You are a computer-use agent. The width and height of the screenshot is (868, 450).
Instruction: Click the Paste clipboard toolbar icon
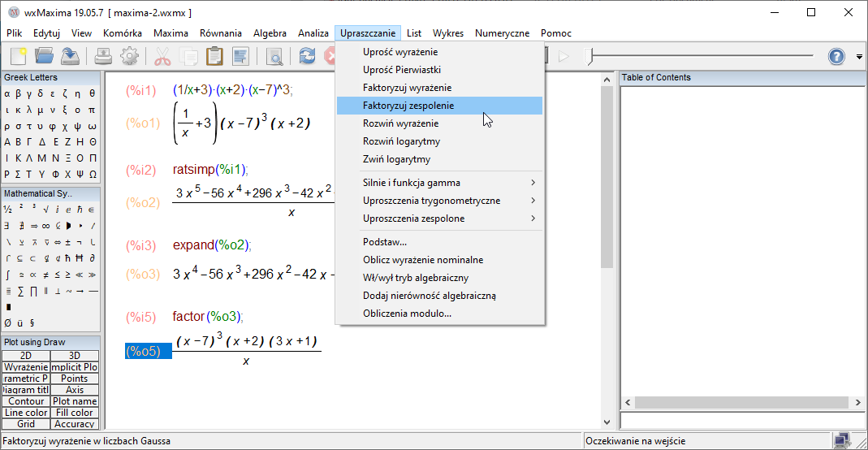tap(214, 56)
